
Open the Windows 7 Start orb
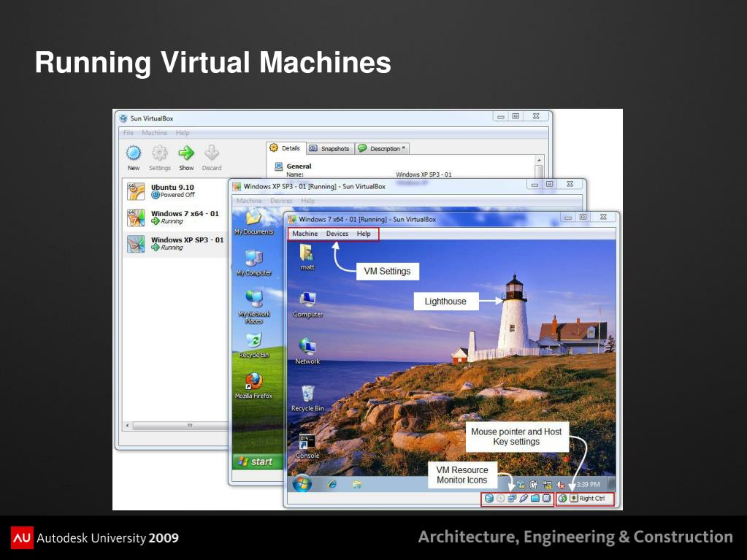[x=302, y=484]
